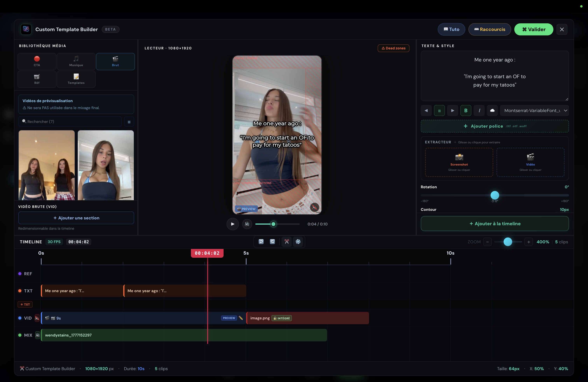This screenshot has height=382, width=588.
Task: Click the 00:04:02 timecode display
Action: coord(79,242)
